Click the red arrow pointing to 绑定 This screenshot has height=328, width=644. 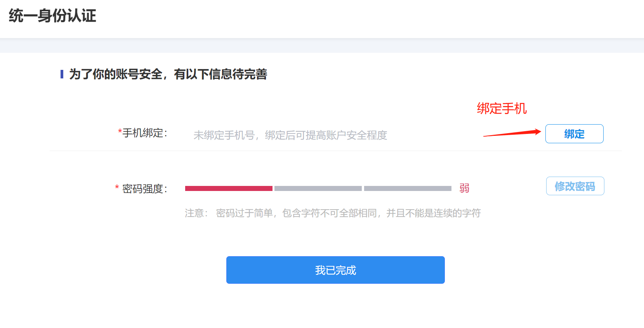[512, 132]
